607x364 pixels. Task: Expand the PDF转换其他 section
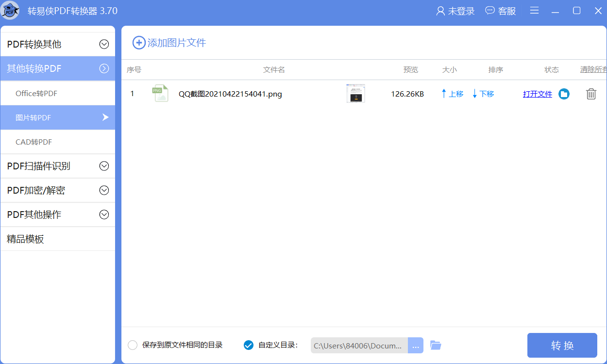[x=58, y=44]
